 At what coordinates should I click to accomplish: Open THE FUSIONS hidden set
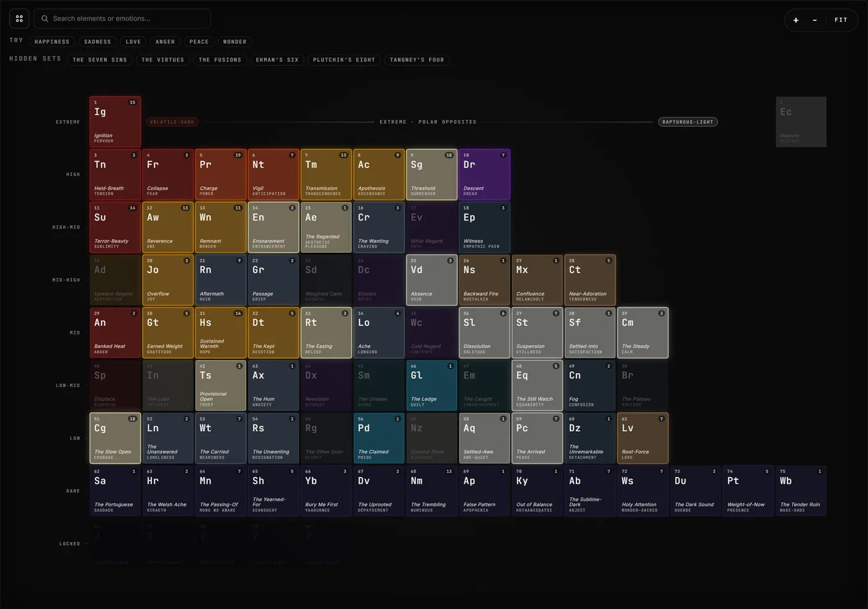tap(220, 59)
